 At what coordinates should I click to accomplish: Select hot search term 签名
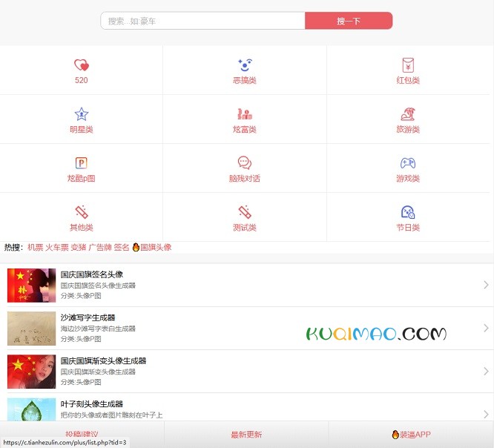coord(122,247)
